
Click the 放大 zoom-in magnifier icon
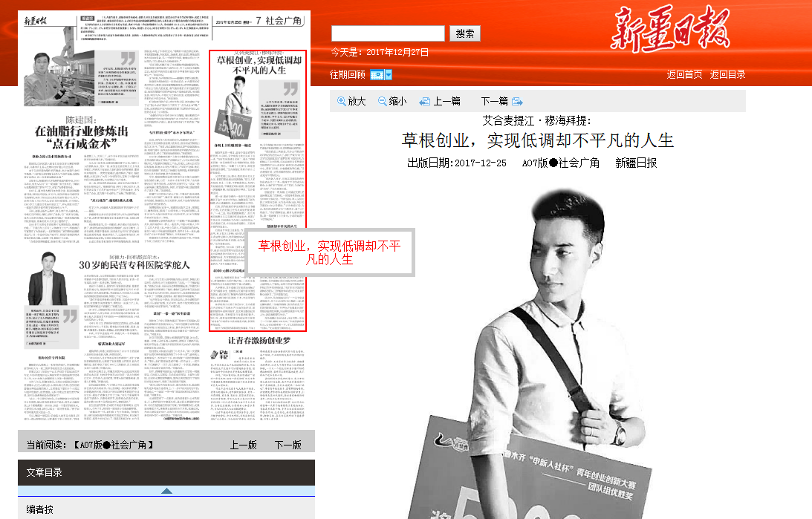[342, 102]
